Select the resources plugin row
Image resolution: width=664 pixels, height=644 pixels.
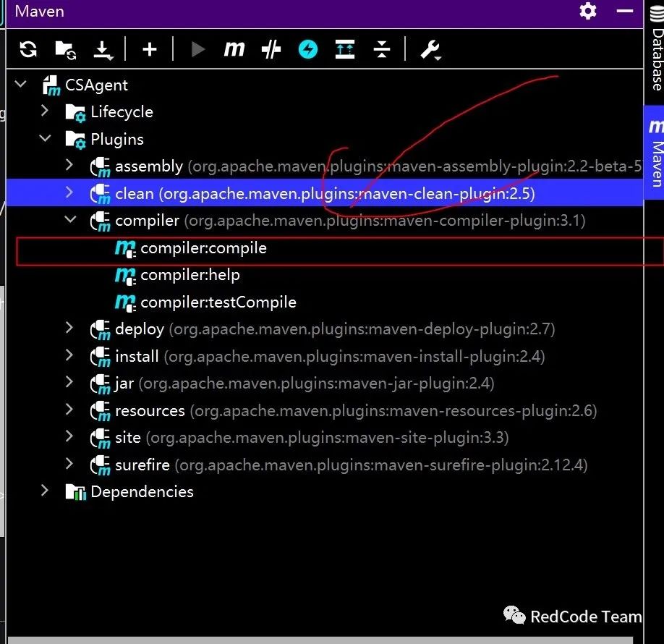pyautogui.click(x=325, y=410)
